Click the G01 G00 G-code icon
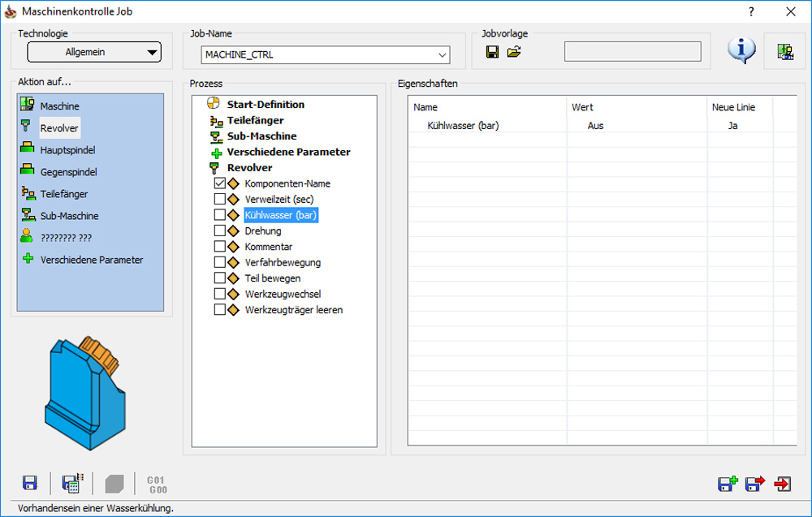Screen dimensions: 812x517 [157, 485]
